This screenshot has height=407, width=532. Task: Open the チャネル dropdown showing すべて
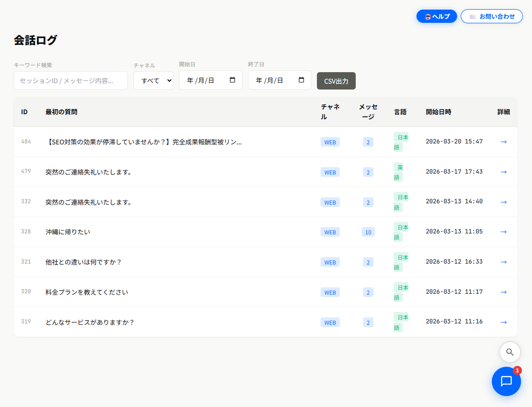[153, 80]
